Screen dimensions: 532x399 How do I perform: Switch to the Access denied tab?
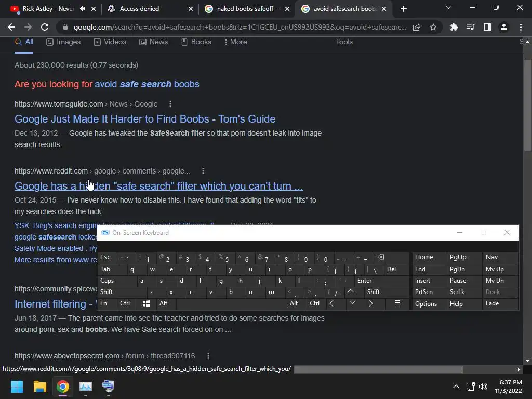(139, 9)
